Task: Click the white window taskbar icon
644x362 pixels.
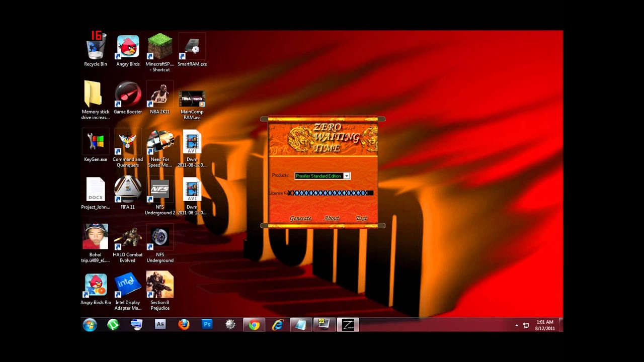Action: coord(301,325)
